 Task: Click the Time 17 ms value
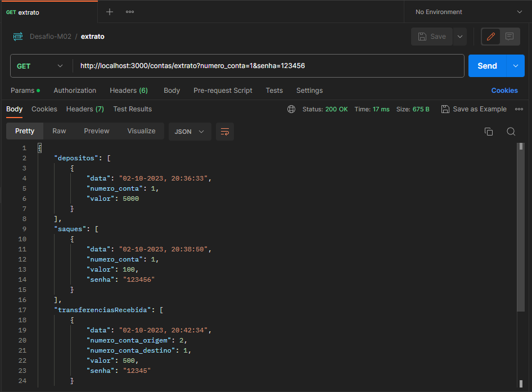pos(381,109)
